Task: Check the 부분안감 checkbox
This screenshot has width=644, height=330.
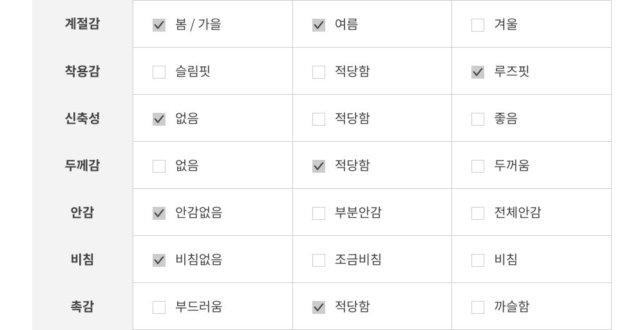Action: point(319,213)
